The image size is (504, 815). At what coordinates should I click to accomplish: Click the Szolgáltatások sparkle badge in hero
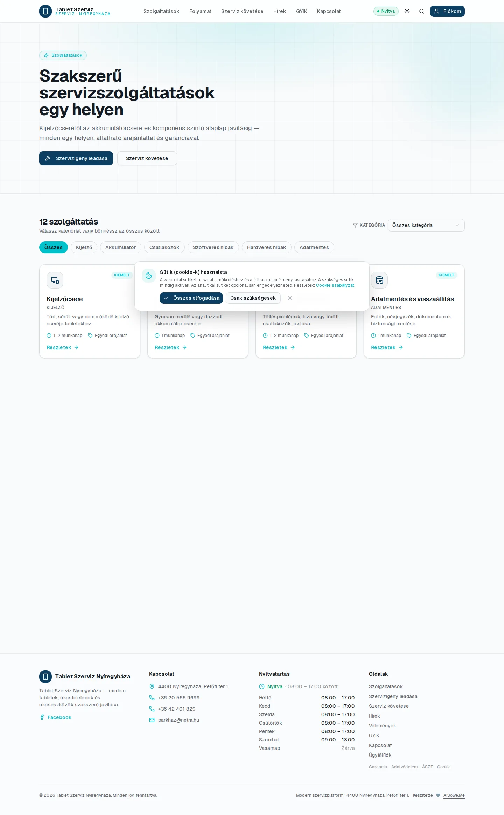tap(63, 55)
